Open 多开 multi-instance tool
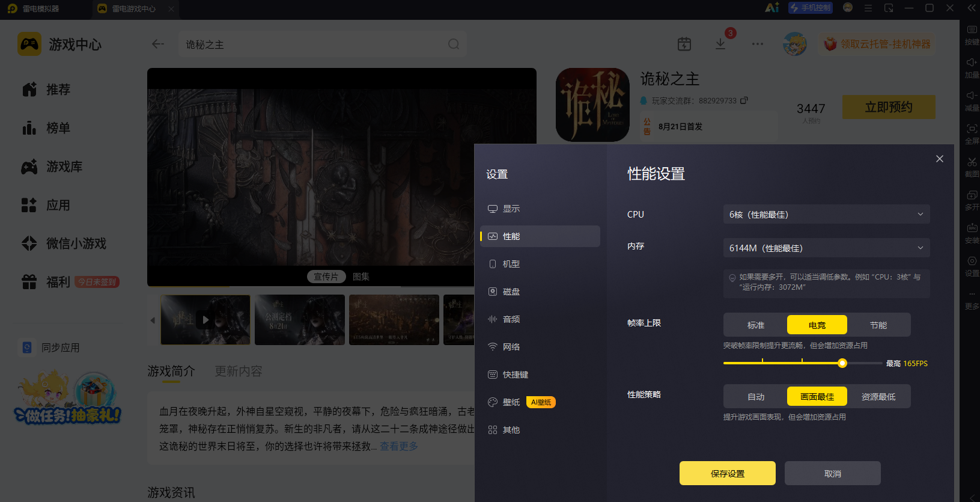This screenshot has height=502, width=980. tap(972, 201)
